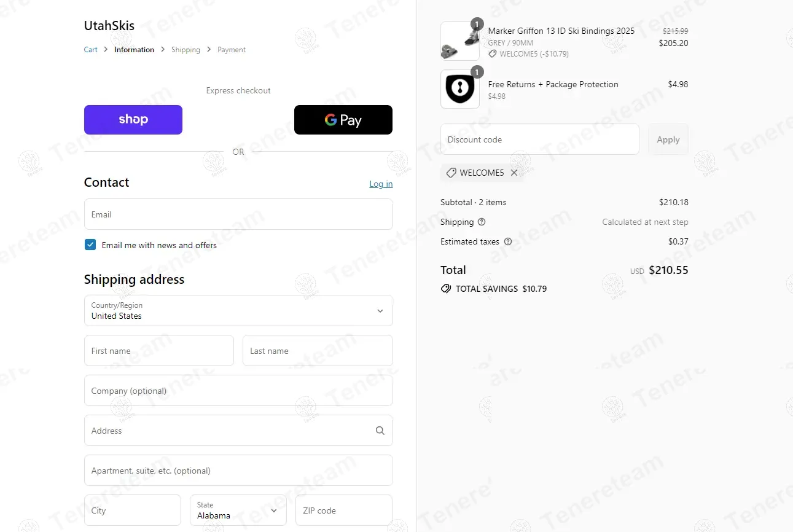Click the Package Protection shield icon
This screenshot has width=793, height=532.
[x=460, y=89]
